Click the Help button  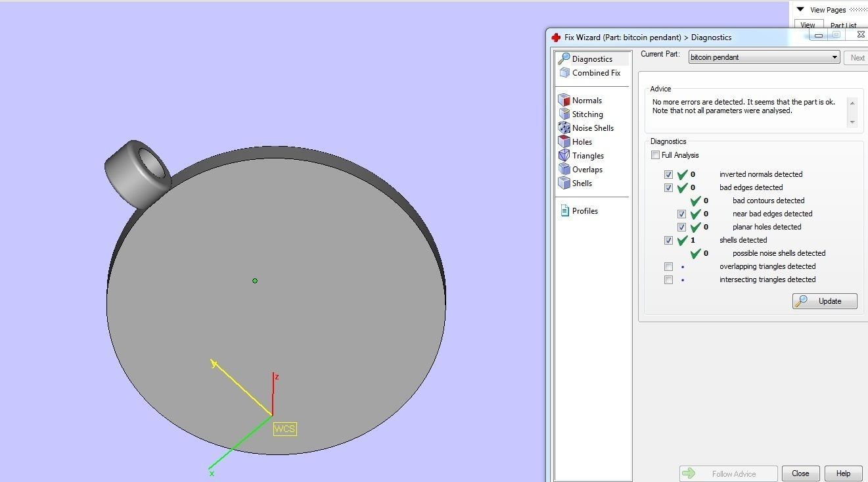click(843, 473)
